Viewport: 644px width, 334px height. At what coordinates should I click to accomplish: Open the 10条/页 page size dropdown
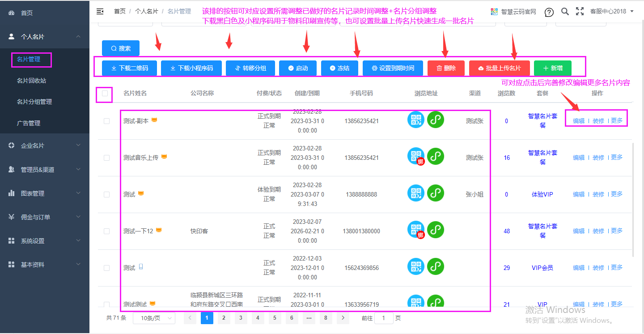pyautogui.click(x=154, y=318)
